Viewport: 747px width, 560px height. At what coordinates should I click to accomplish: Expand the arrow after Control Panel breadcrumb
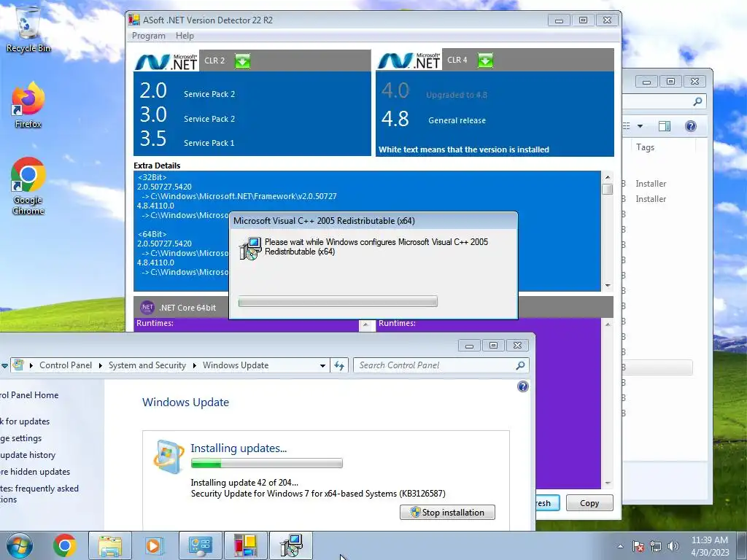(x=101, y=365)
